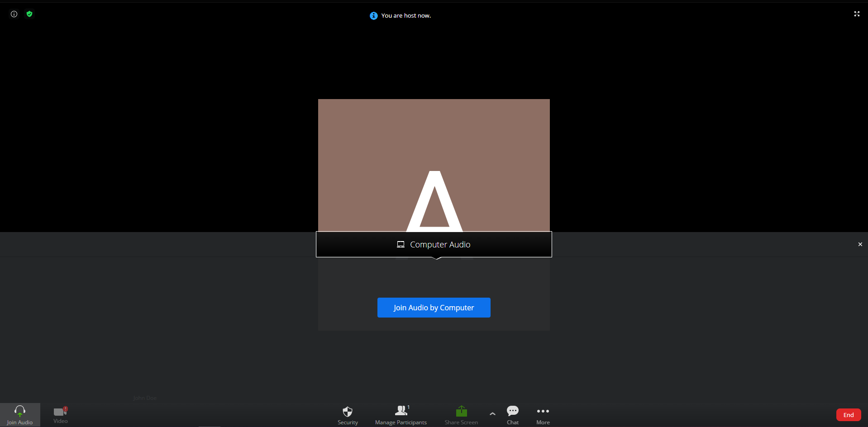This screenshot has width=868, height=427.
Task: Click Join Audio headphone icon
Action: (20, 415)
